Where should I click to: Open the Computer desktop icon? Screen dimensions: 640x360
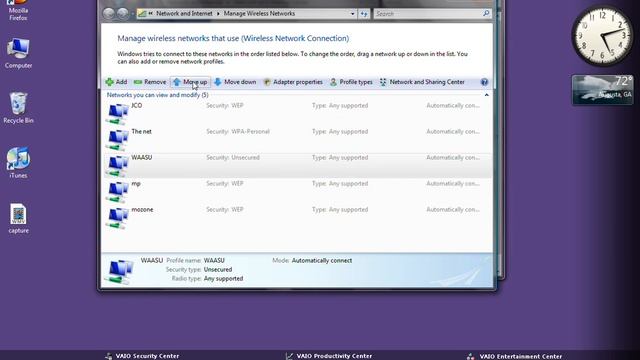click(18, 53)
